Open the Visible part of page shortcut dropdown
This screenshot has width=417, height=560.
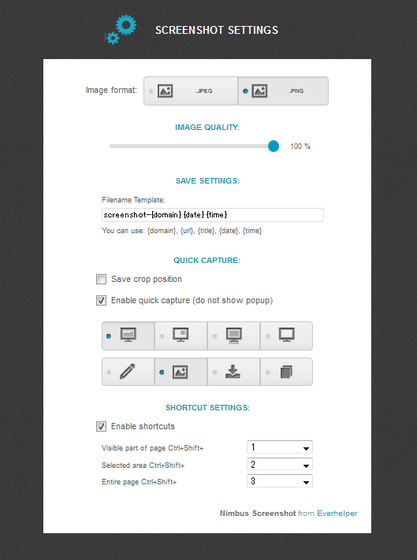[280, 447]
